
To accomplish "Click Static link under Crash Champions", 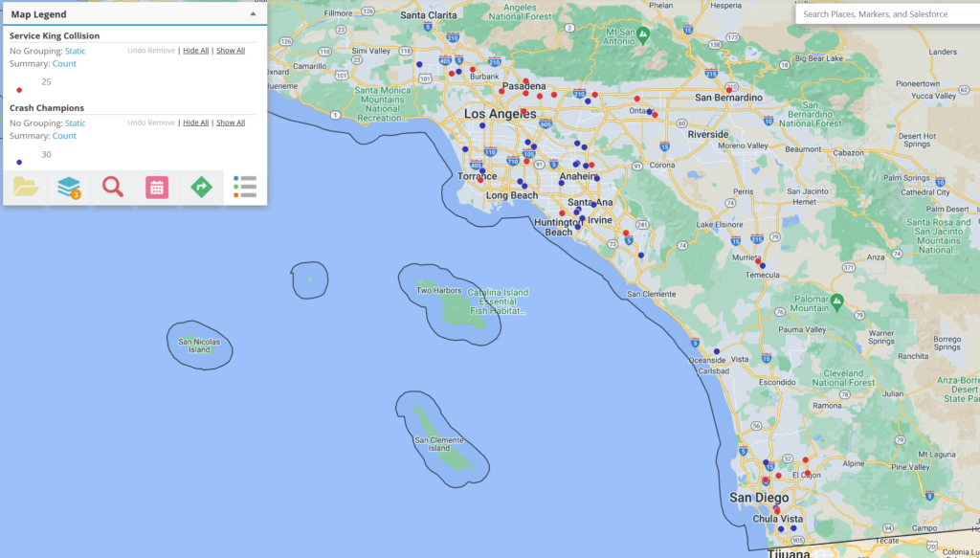I will point(75,123).
